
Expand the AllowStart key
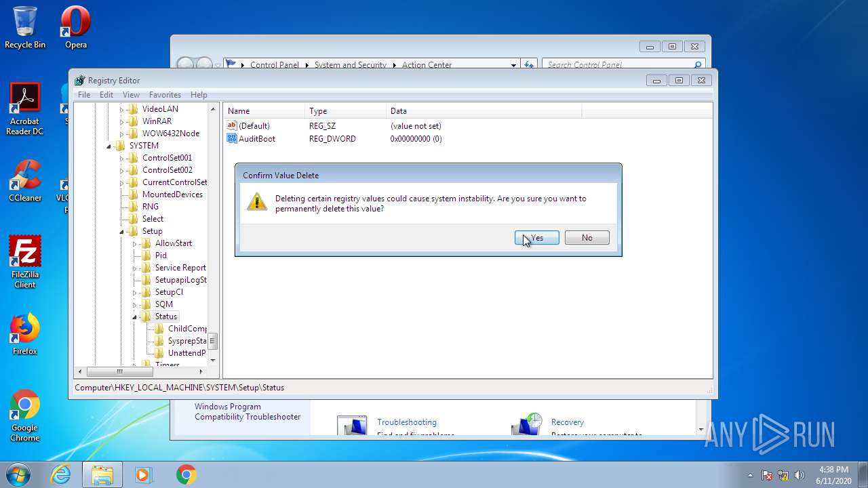point(135,243)
